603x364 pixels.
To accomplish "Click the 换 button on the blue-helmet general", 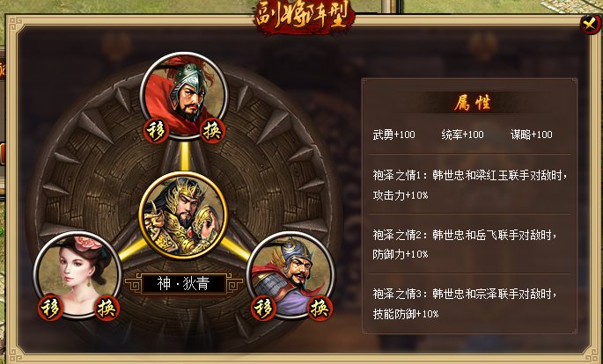I will pos(320,309).
